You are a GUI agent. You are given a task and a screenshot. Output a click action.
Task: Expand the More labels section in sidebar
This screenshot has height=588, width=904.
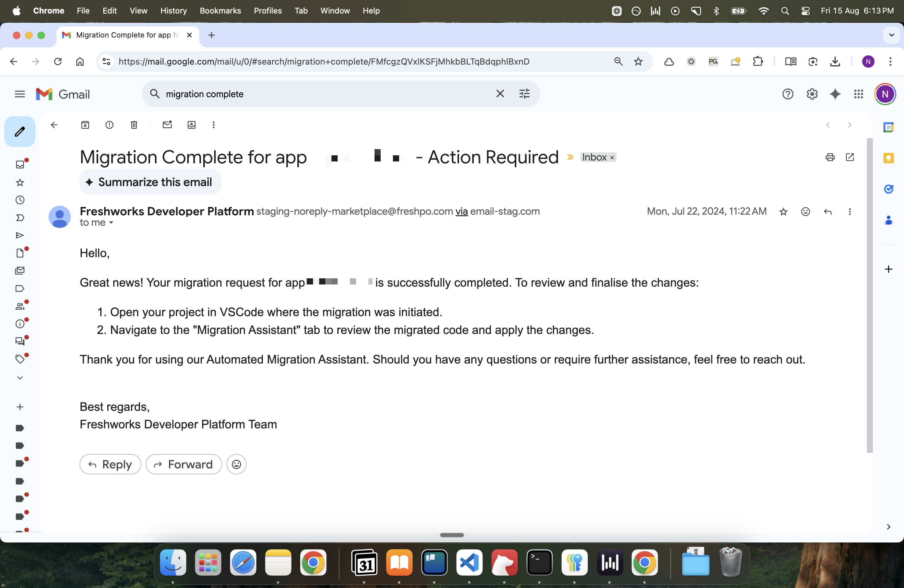tap(19, 378)
